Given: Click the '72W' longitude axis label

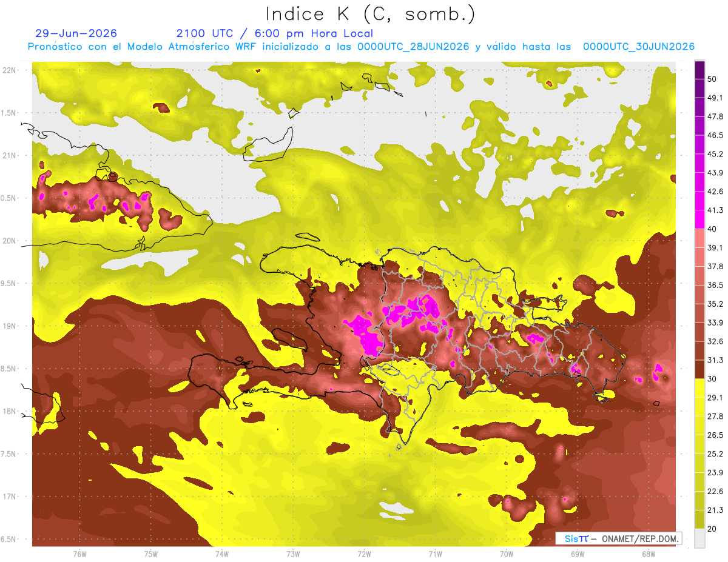Looking at the screenshot, I should click(x=364, y=554).
